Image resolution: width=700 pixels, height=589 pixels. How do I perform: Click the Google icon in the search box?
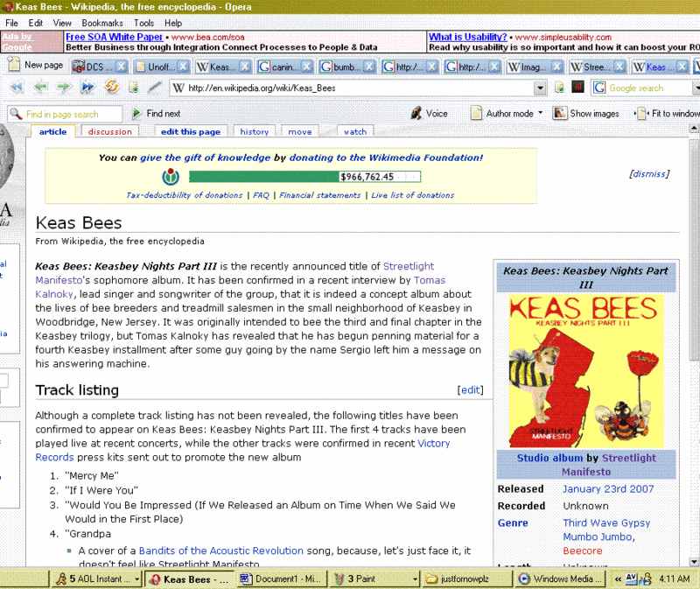point(599,88)
